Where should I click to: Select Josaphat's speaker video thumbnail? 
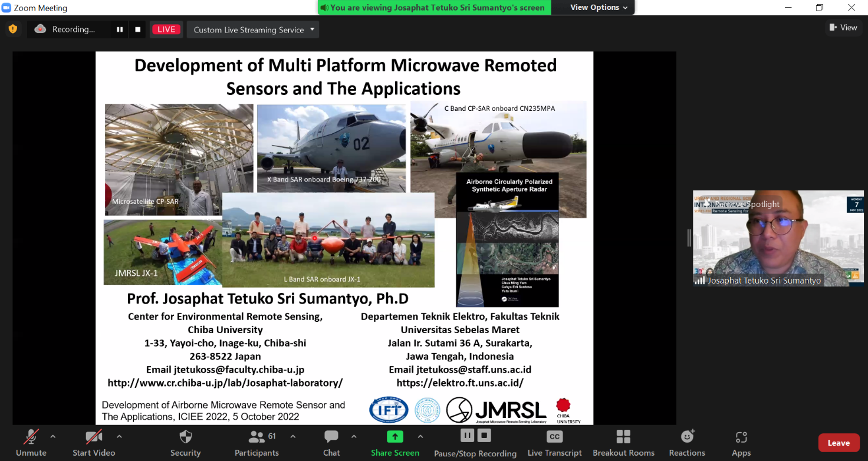coord(778,239)
